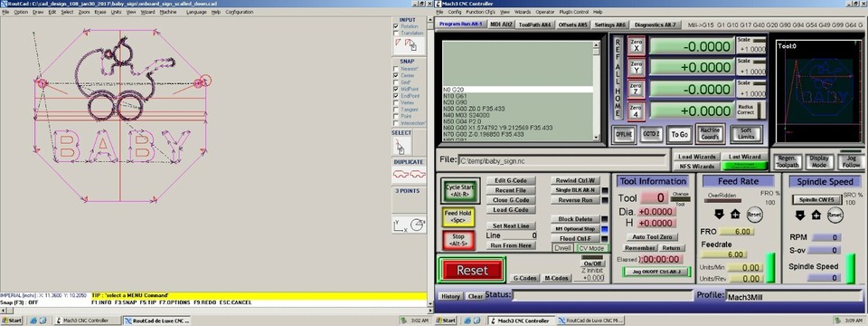Check the Translation input checkbox
This screenshot has height=326, width=868.
pos(396,34)
